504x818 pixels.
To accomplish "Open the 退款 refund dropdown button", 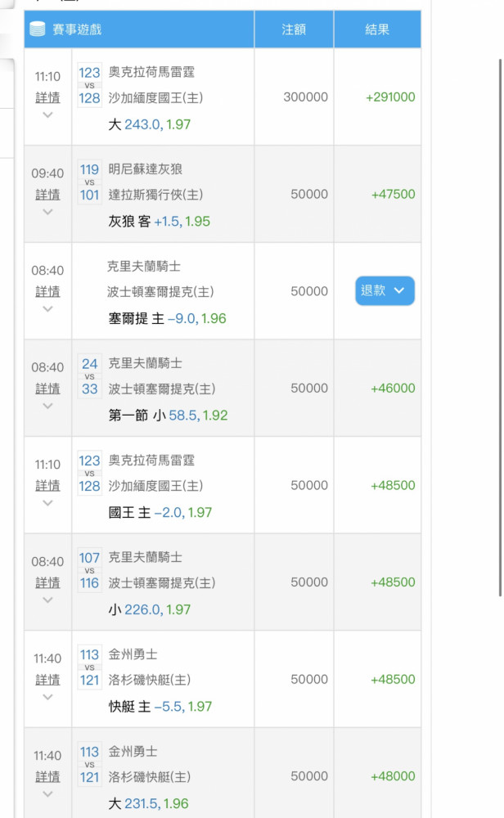I will [x=385, y=290].
